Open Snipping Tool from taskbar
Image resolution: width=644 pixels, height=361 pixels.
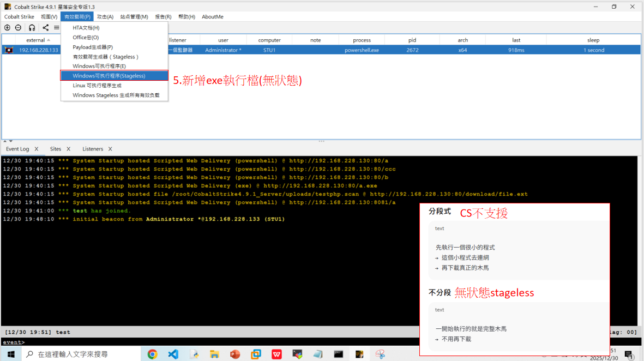click(x=380, y=354)
